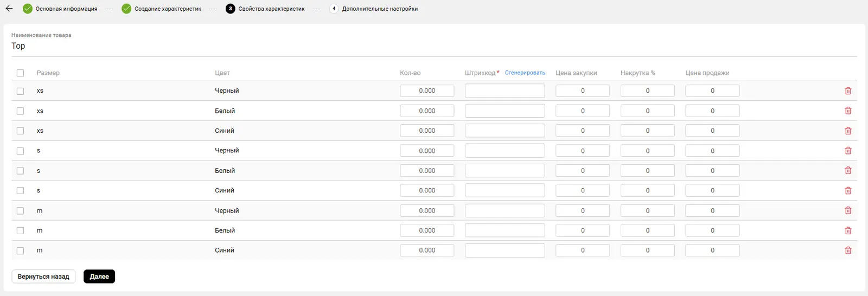Delete the s Синий row
Viewport: 868px width, 296px height.
tap(848, 191)
